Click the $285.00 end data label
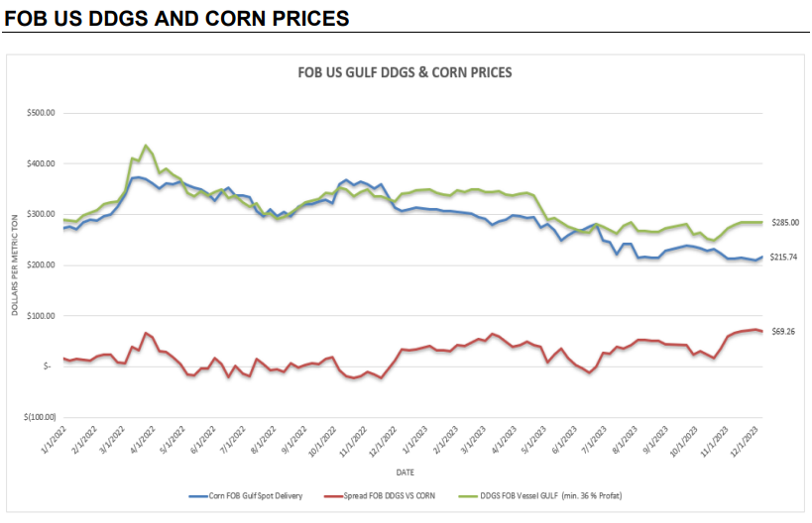Screen dimensions: 812x523 (x=785, y=223)
